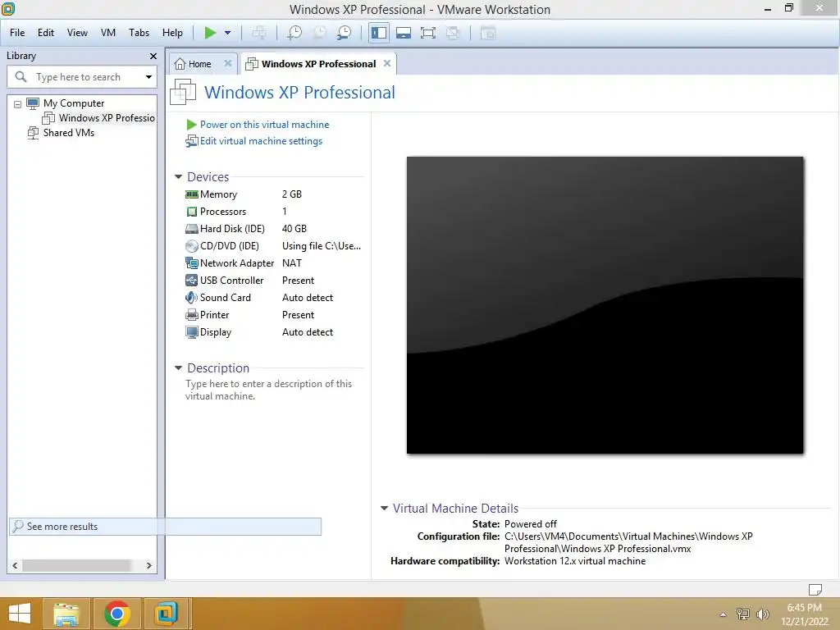840x630 pixels.
Task: Close the Library panel
Action: [x=153, y=56]
